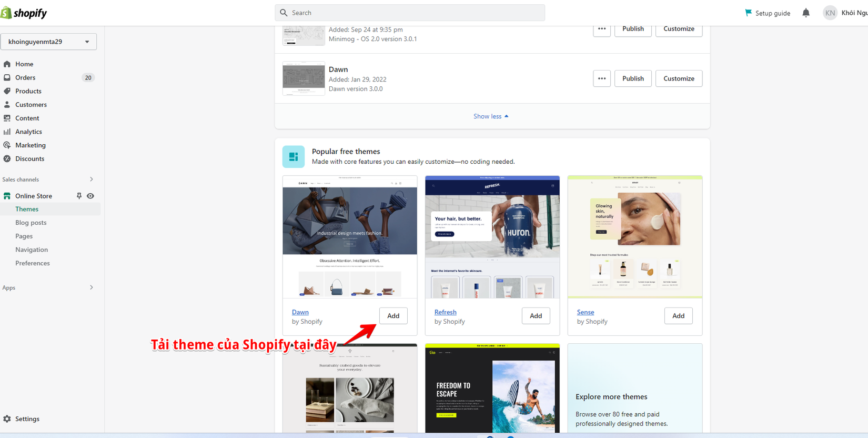Open the Orders page
This screenshot has width=868, height=438.
[25, 77]
